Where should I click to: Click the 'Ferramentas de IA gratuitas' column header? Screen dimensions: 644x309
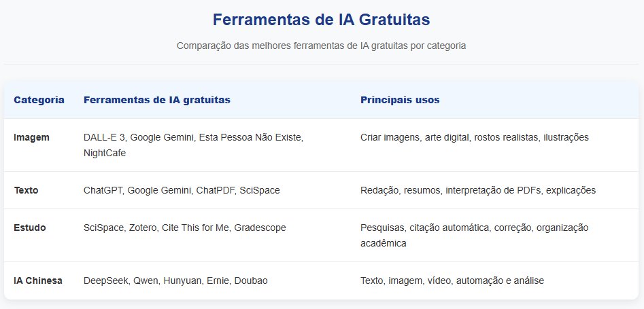(x=156, y=100)
